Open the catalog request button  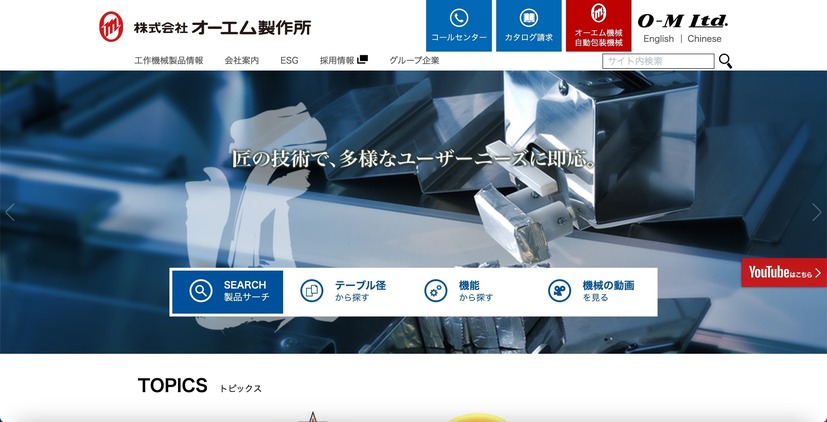coord(528,26)
